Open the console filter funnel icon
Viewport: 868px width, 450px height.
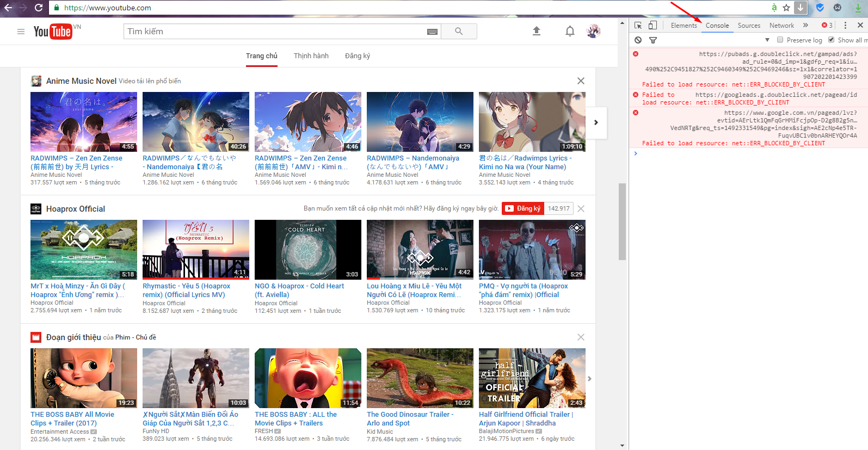click(653, 40)
